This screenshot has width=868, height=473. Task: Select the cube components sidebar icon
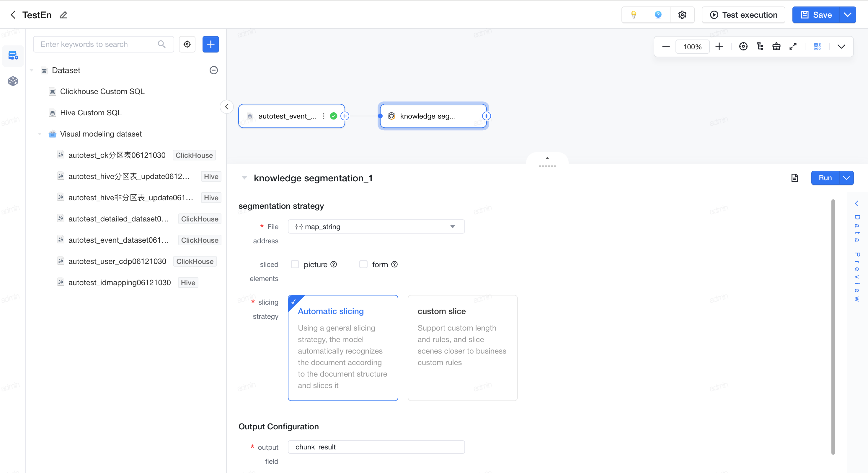pos(13,81)
